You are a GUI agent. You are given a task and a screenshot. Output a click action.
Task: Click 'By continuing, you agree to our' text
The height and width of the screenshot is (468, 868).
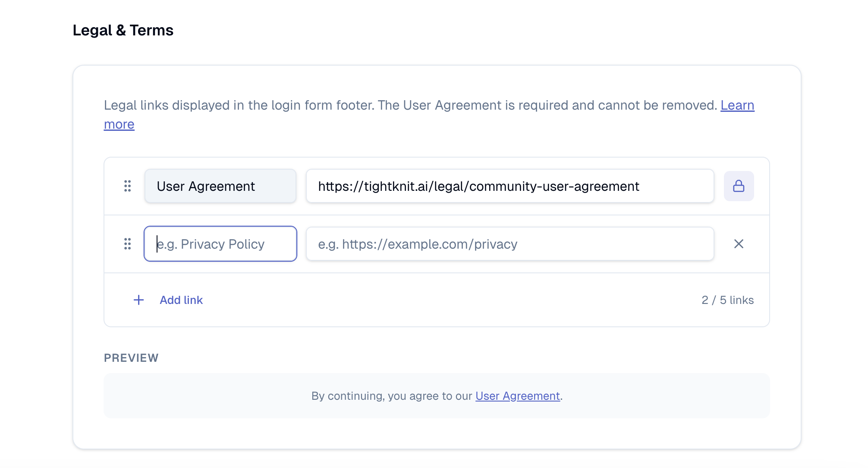coord(392,396)
